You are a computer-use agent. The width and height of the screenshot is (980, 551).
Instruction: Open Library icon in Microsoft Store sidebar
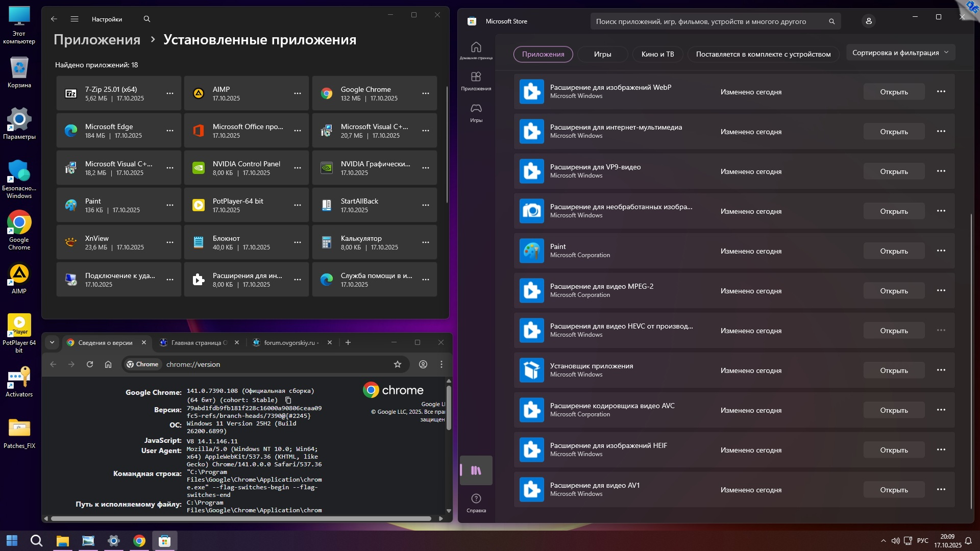click(x=476, y=470)
